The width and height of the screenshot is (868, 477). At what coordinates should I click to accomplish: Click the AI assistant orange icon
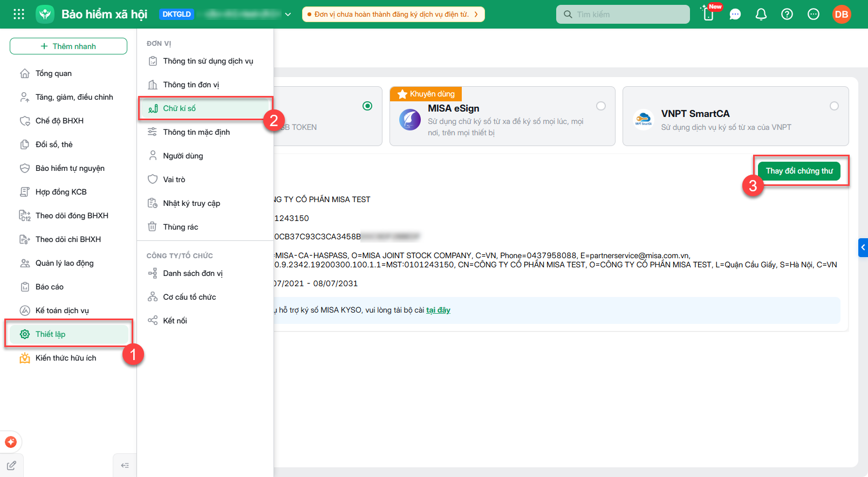[11, 442]
